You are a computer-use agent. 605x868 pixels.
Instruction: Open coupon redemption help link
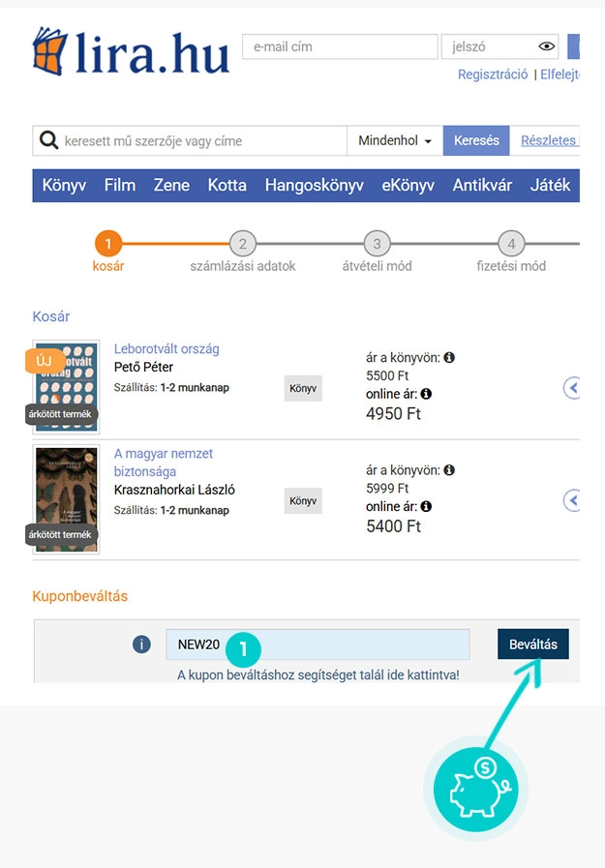[318, 675]
